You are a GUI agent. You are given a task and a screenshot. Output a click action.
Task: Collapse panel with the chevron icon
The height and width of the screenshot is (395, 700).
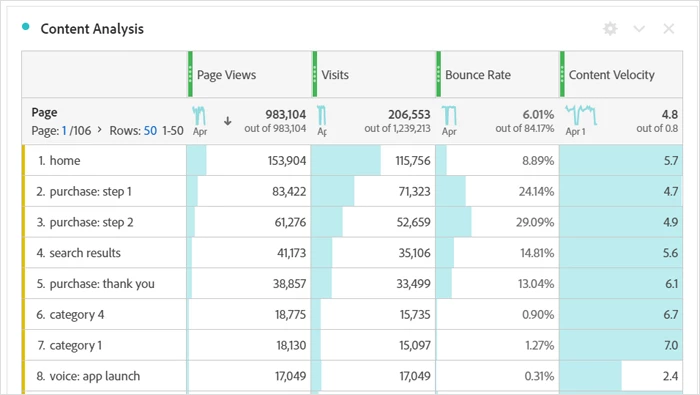pos(639,29)
